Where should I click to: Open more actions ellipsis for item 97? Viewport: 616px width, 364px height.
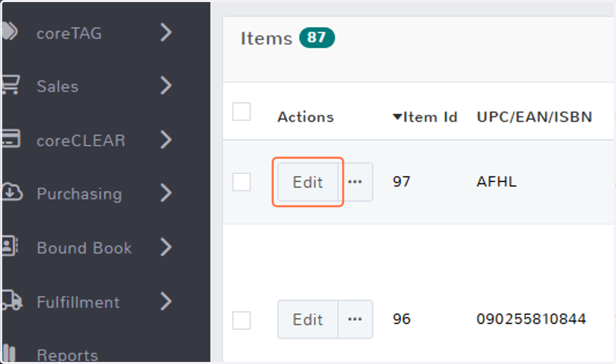coord(355,182)
